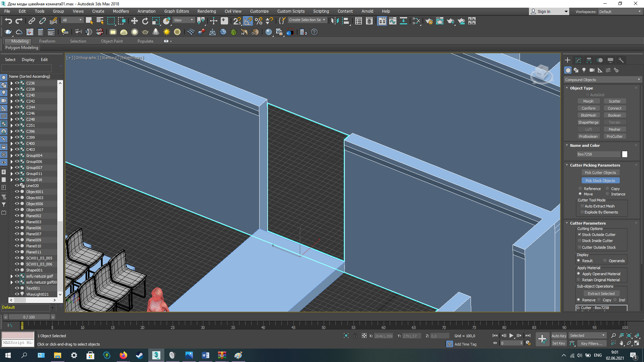Click the large Set Key plus button
The height and width of the screenshot is (362, 644).
tap(542, 339)
